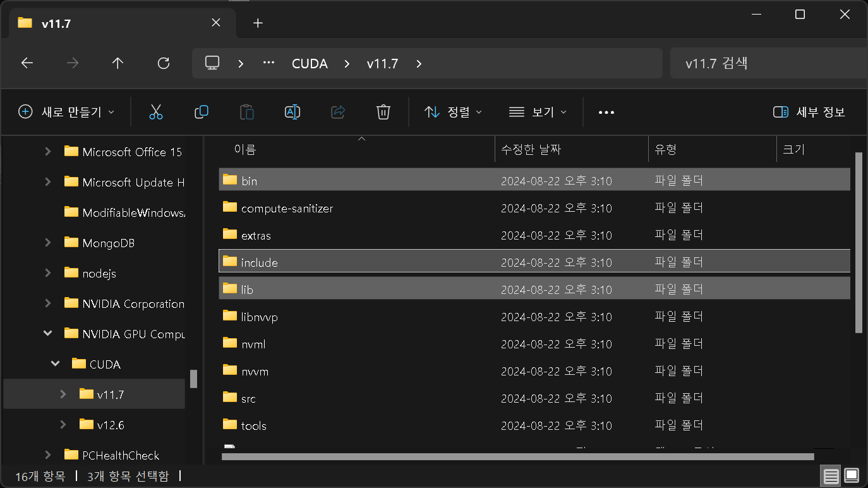Expand the v12.6 folder in tree
Viewport: 868px width, 488px height.
tap(63, 425)
